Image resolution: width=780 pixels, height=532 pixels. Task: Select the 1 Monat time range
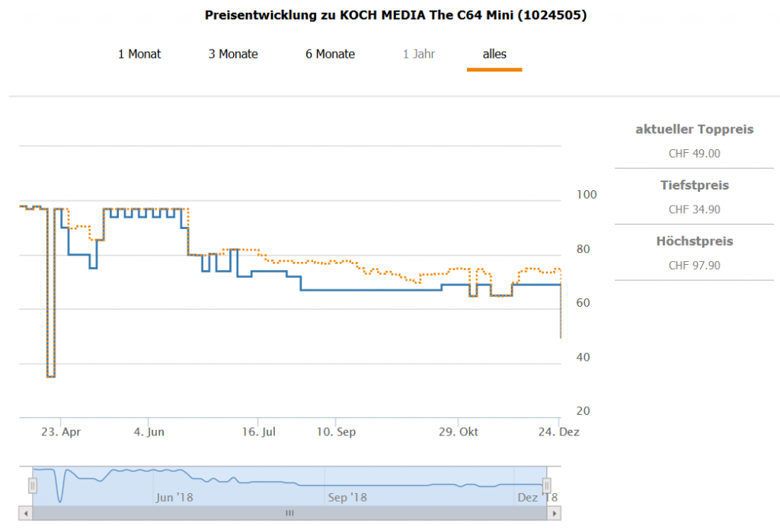[x=139, y=54]
